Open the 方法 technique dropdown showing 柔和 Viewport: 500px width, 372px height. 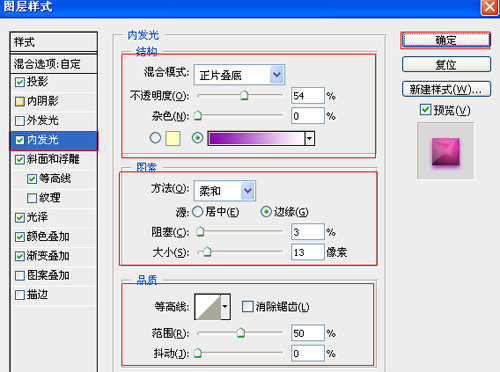pos(225,191)
